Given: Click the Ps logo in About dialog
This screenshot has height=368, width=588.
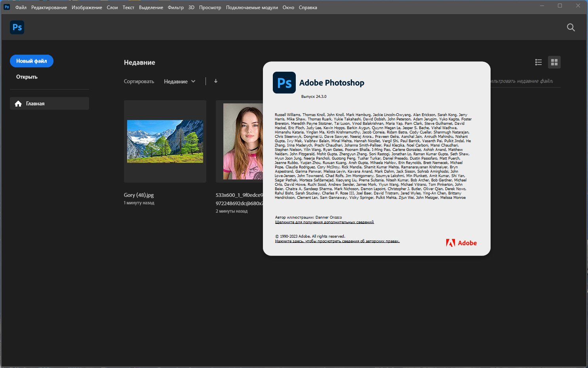Looking at the screenshot, I should [284, 83].
